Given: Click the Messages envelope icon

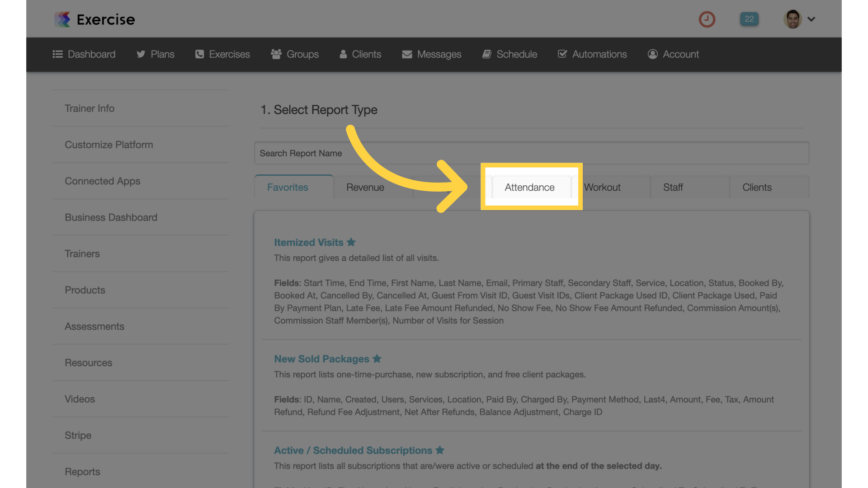Looking at the screenshot, I should point(407,54).
